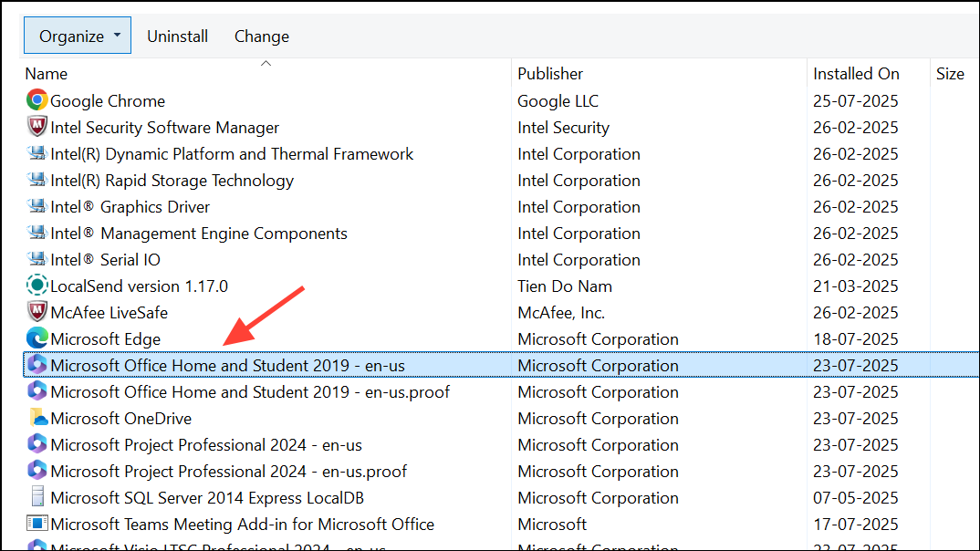Click the Project Professional 2024 en-us.proof icon
Viewport: 980px width, 551px height.
[x=36, y=471]
